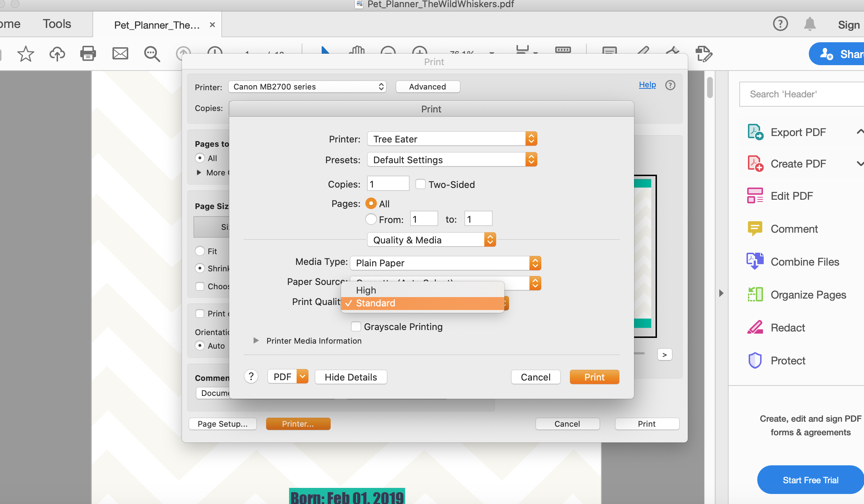
Task: Click the notifications bell icon
Action: click(x=810, y=24)
